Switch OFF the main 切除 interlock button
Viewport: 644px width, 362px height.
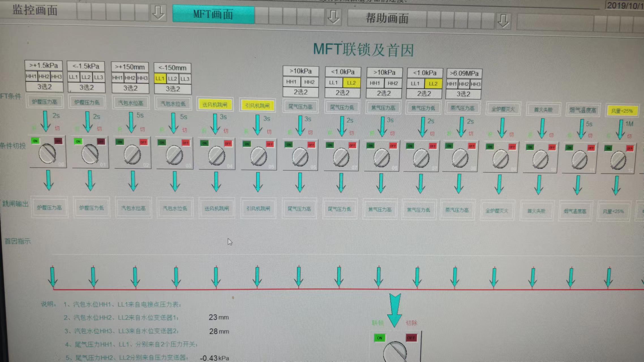pyautogui.click(x=411, y=338)
